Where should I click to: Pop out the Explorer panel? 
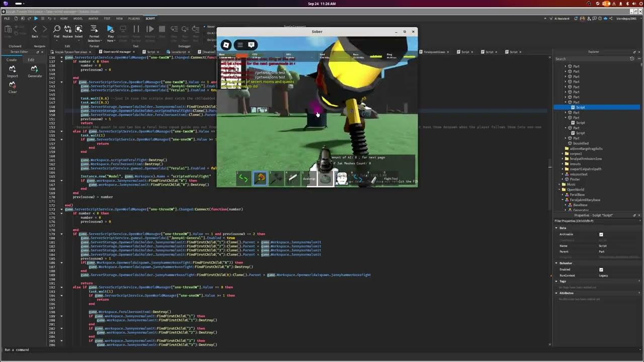pyautogui.click(x=634, y=52)
